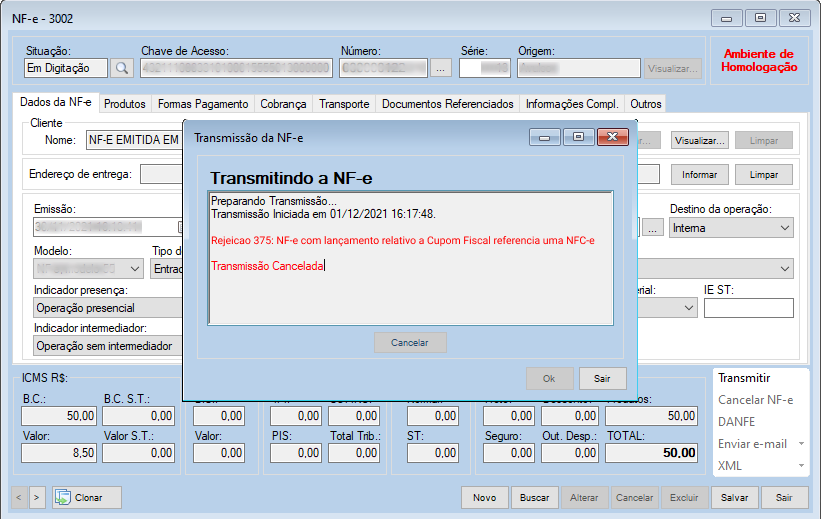Select the Documentos Referenciados tab
The image size is (821, 519).
(x=447, y=104)
